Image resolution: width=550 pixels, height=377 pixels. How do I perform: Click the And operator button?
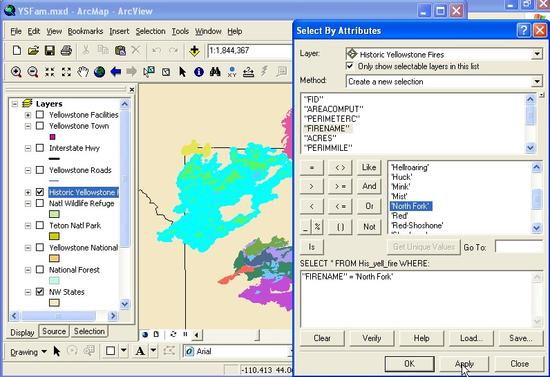(x=369, y=187)
